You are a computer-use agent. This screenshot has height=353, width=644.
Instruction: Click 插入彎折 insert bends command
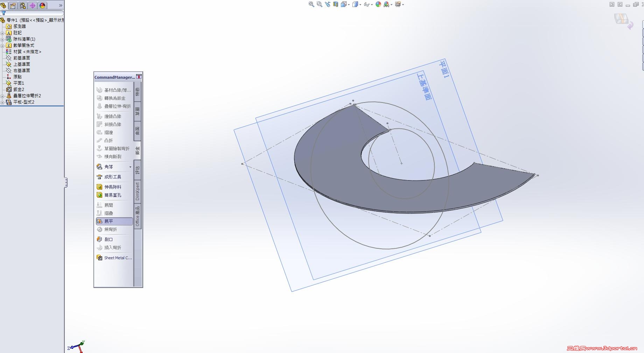point(109,247)
